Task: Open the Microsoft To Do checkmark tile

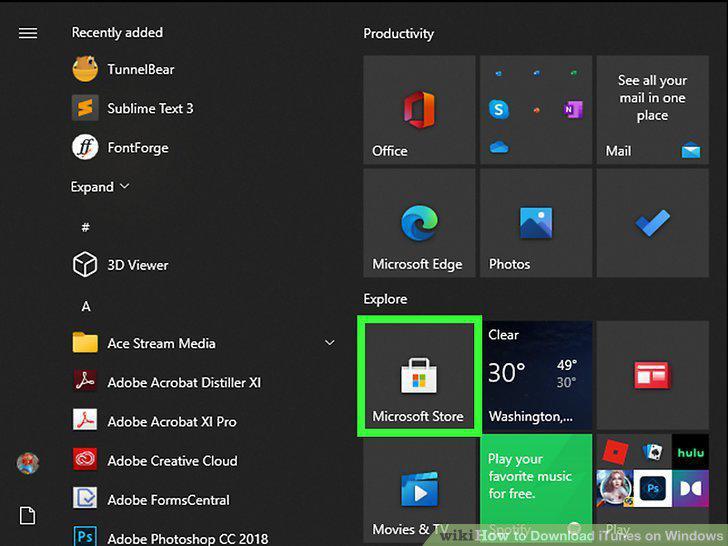Action: [x=652, y=223]
